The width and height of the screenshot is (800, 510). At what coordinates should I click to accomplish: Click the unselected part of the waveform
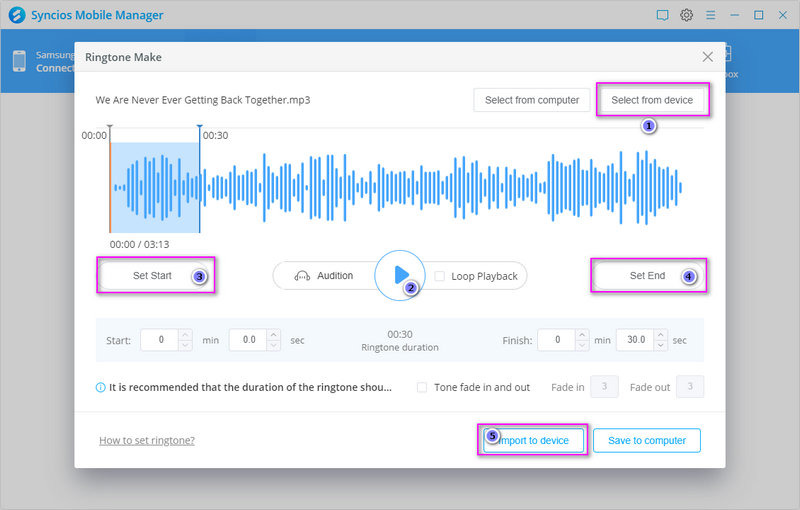point(441,188)
